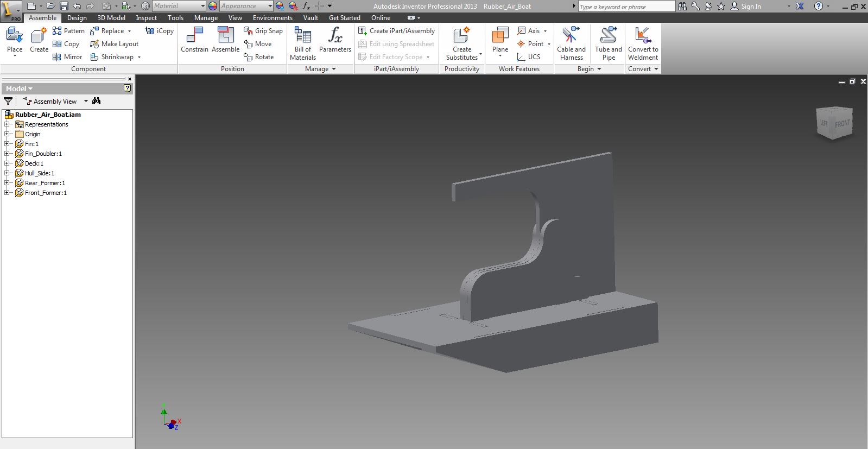Viewport: 868px width, 449px height.
Task: Open the Environments ribbon tab
Action: [273, 18]
